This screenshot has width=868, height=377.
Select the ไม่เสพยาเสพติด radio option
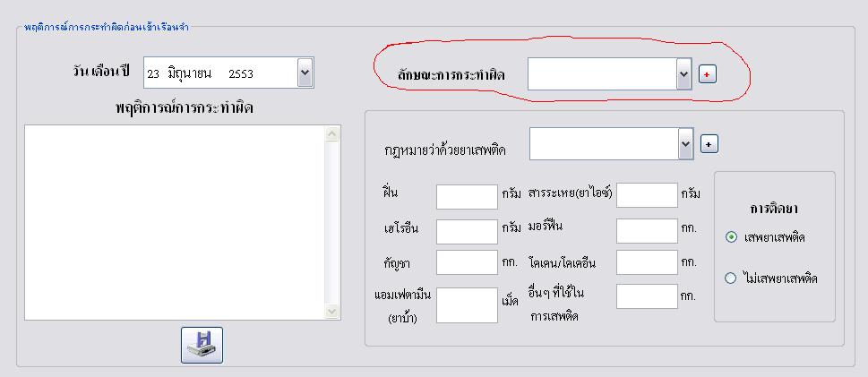731,278
